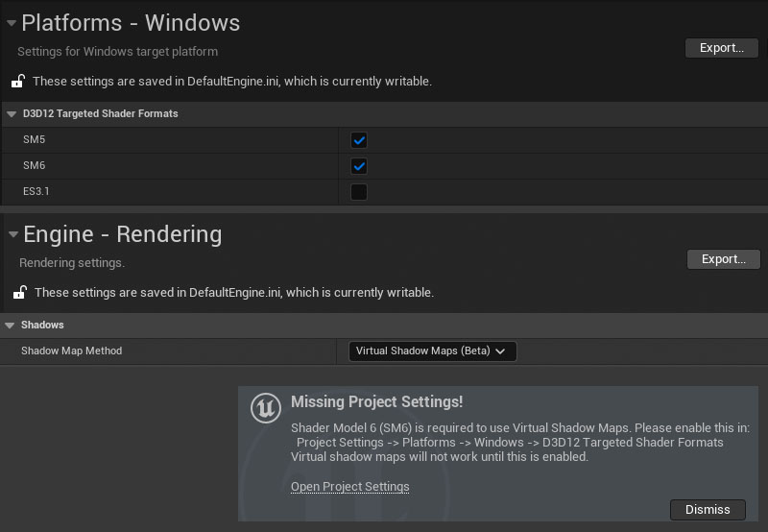The height and width of the screenshot is (532, 768).
Task: Uncheck the SM5 shader format checkbox
Action: pos(359,140)
